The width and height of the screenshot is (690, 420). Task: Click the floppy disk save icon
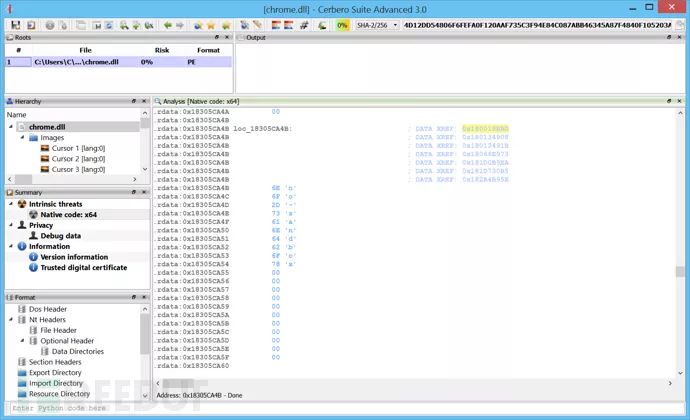pyautogui.click(x=15, y=25)
